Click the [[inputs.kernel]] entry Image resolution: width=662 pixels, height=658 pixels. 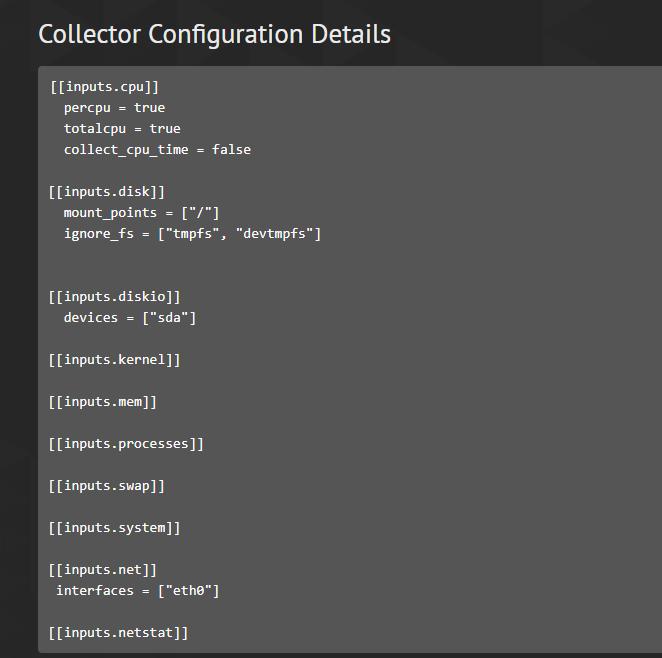114,360
